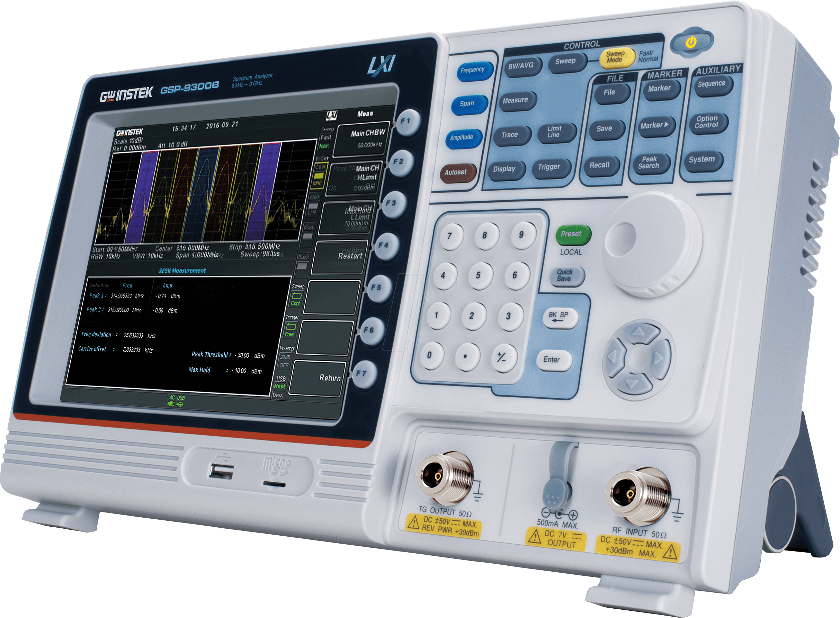Select the F1 softkey
Screen dimensions: 840x618
(x=408, y=122)
